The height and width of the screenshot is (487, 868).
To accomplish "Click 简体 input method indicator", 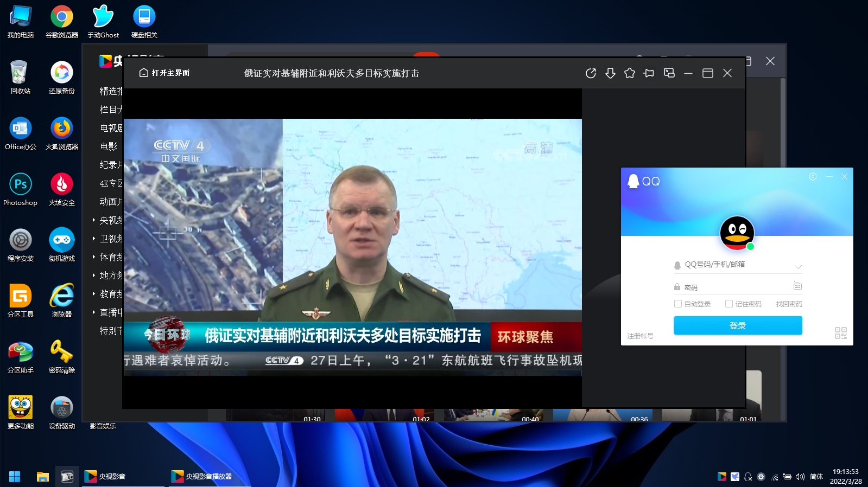I will 816,477.
